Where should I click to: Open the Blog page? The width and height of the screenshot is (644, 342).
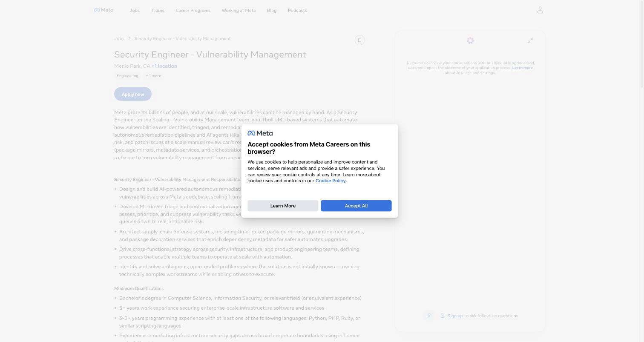(272, 10)
